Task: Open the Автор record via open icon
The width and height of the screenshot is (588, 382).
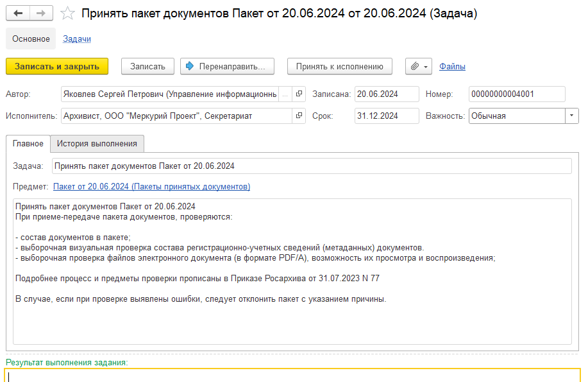Action: pos(299,94)
